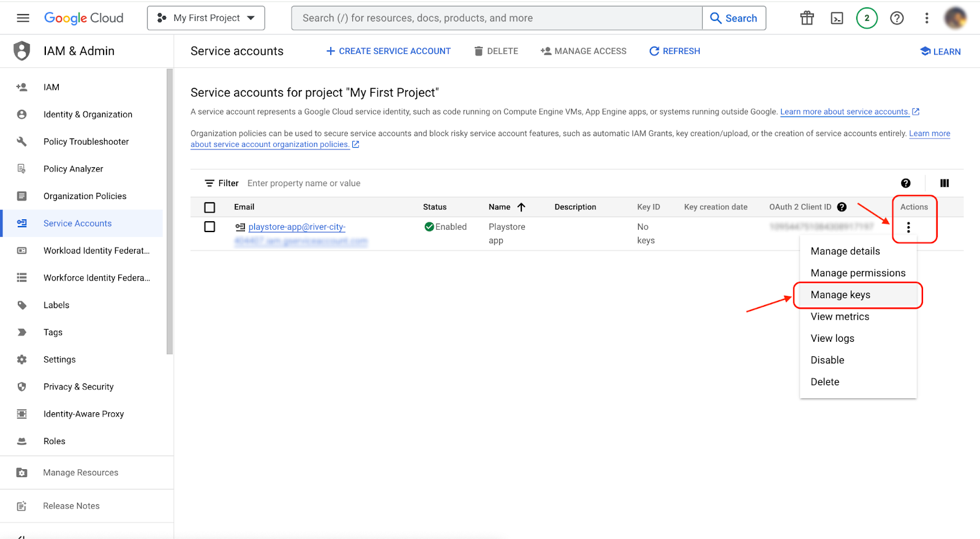This screenshot has width=980, height=539.
Task: Choose Manage permissions in actions menu
Action: pos(858,273)
